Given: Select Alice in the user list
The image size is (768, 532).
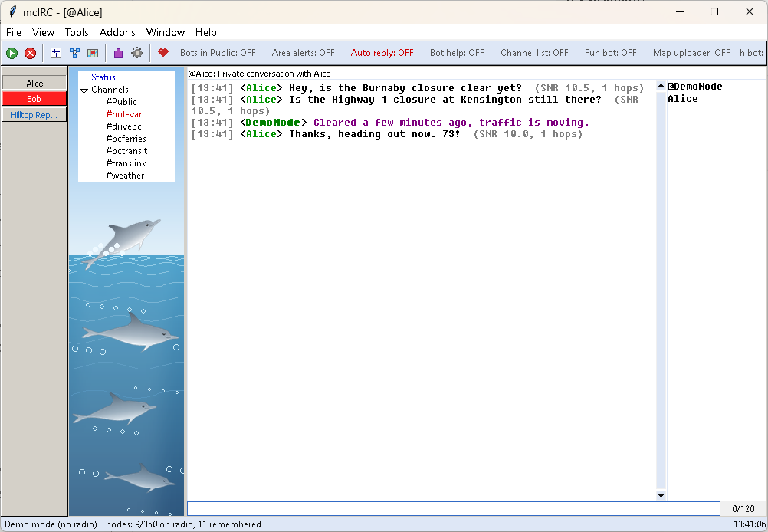Looking at the screenshot, I should [x=683, y=99].
